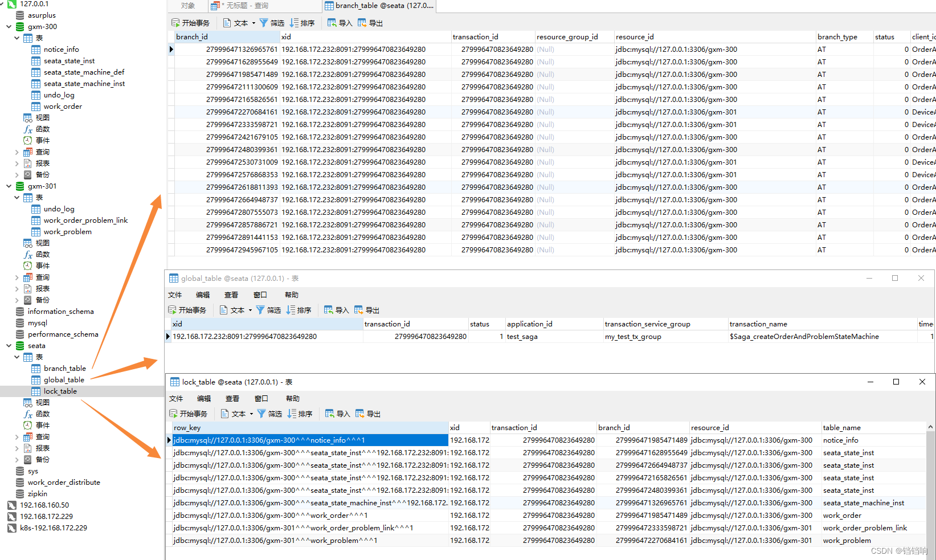Select branch_table in the seata database
The height and width of the screenshot is (560, 936).
click(x=64, y=369)
